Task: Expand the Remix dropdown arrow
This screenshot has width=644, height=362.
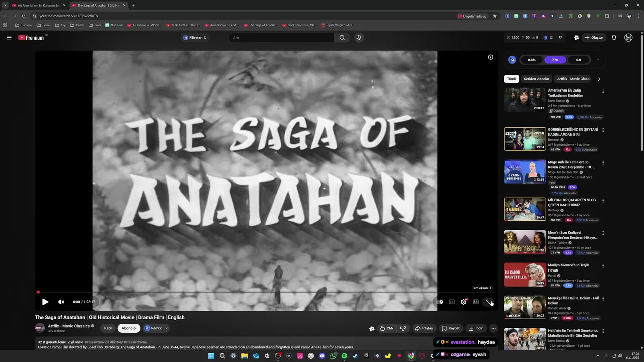Action: pos(166,328)
